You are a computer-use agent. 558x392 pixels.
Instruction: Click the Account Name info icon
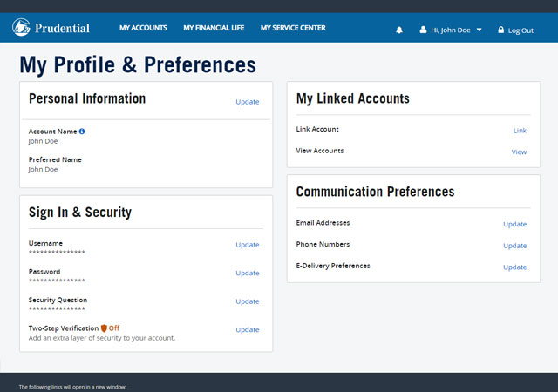pyautogui.click(x=82, y=132)
